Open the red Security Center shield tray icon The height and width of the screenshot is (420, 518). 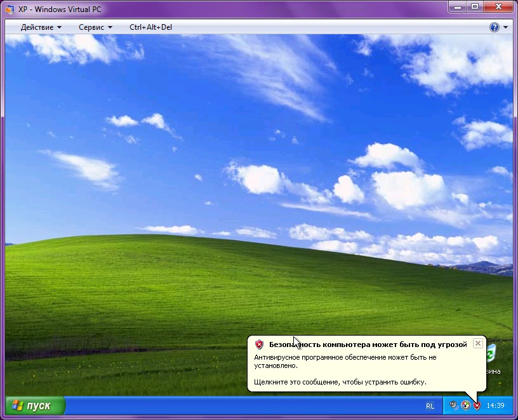pos(477,405)
